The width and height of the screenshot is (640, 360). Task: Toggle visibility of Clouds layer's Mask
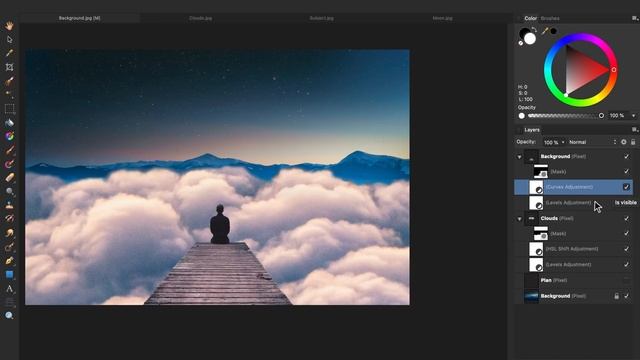626,233
